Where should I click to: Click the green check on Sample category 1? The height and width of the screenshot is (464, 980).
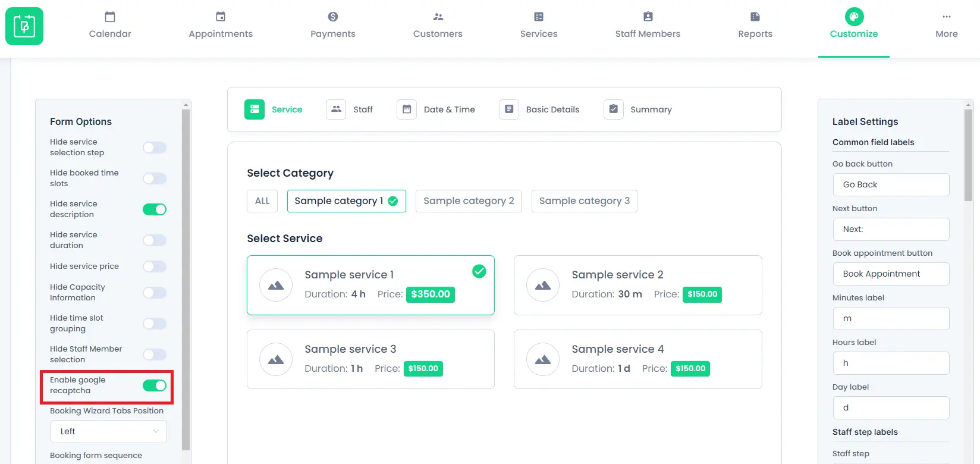[x=393, y=201]
